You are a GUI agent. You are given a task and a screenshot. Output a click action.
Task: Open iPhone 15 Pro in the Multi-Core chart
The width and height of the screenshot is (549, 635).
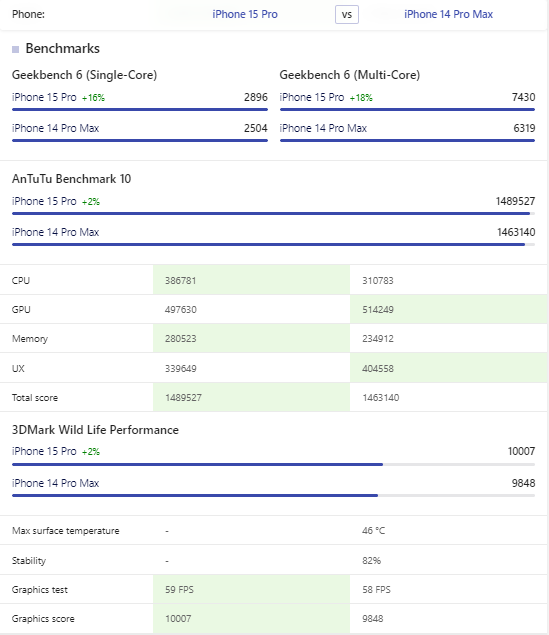pyautogui.click(x=312, y=97)
